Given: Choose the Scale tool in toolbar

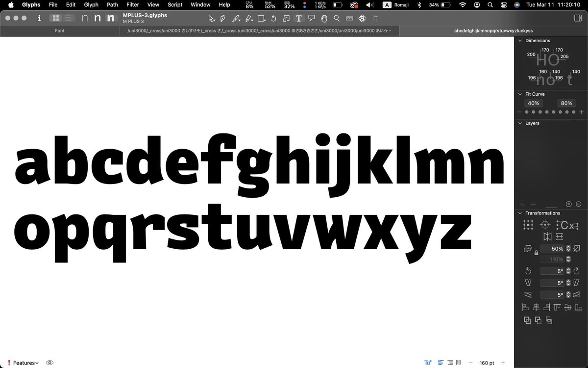Looking at the screenshot, I should 286,19.
